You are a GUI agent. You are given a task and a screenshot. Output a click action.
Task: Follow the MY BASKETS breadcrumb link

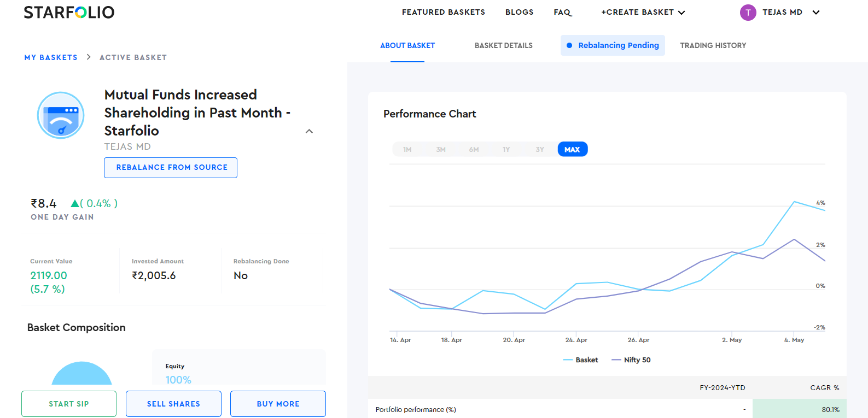click(51, 57)
